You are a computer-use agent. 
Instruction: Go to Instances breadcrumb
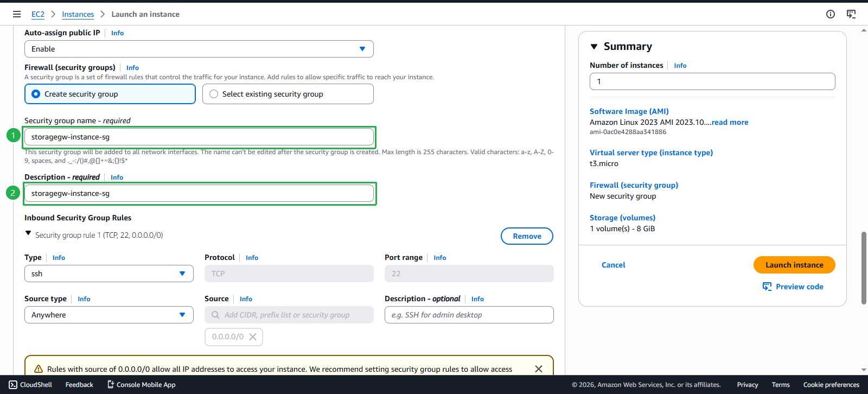pyautogui.click(x=78, y=14)
